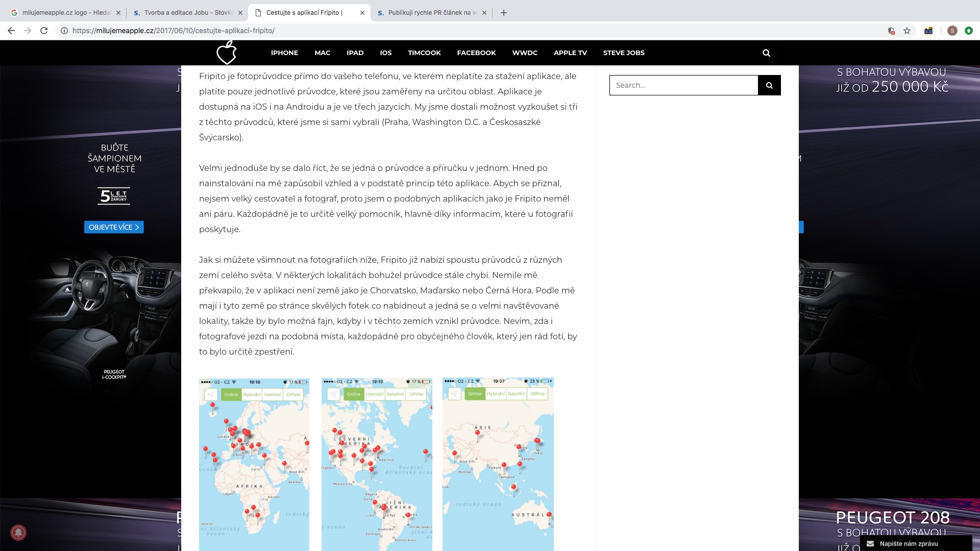Open the IPAD menu item
The height and width of the screenshot is (551, 980).
point(355,53)
